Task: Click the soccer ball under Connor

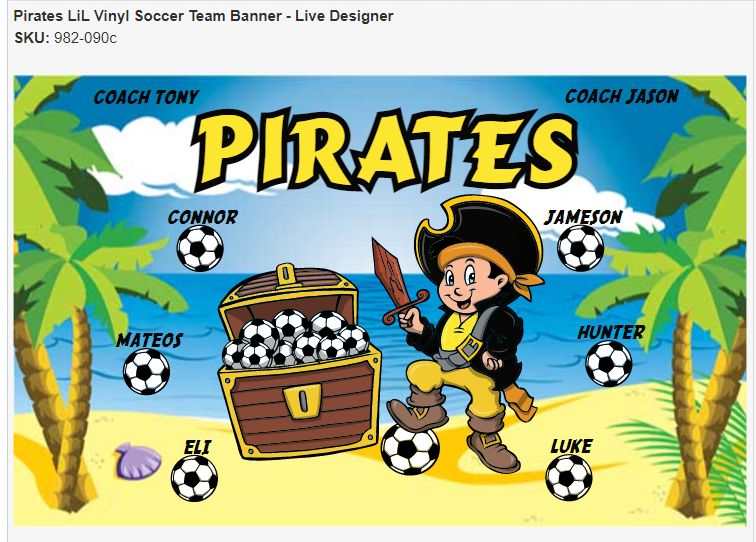Action: pos(200,248)
